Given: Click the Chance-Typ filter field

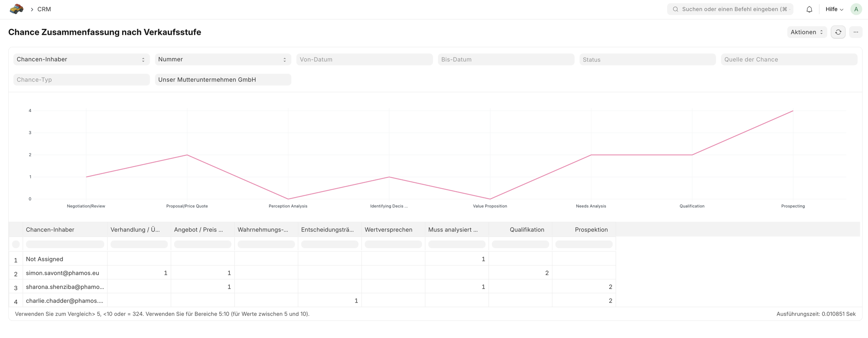Looking at the screenshot, I should pos(81,80).
